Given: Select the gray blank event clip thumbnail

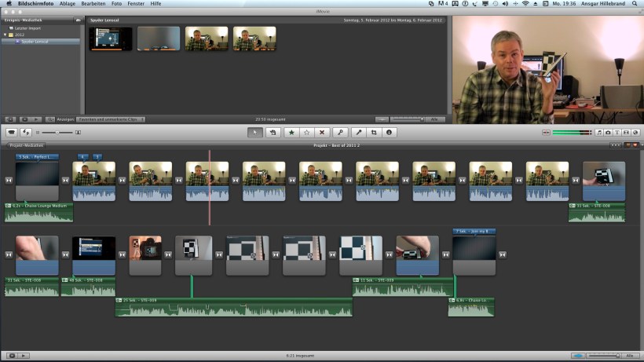Looking at the screenshot, I should 159,38.
